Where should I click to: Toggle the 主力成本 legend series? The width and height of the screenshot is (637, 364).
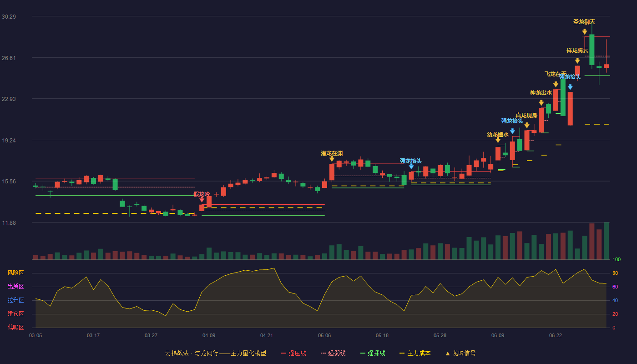pyautogui.click(x=415, y=353)
